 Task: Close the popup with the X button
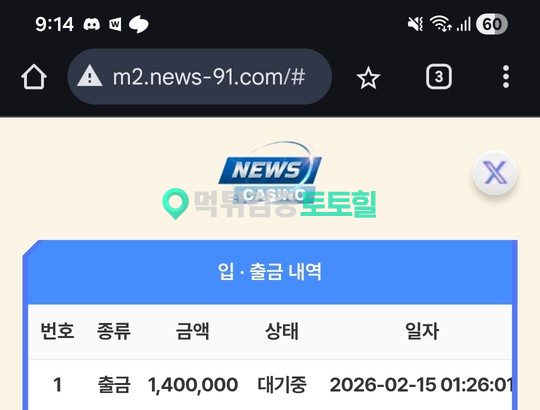pyautogui.click(x=495, y=173)
